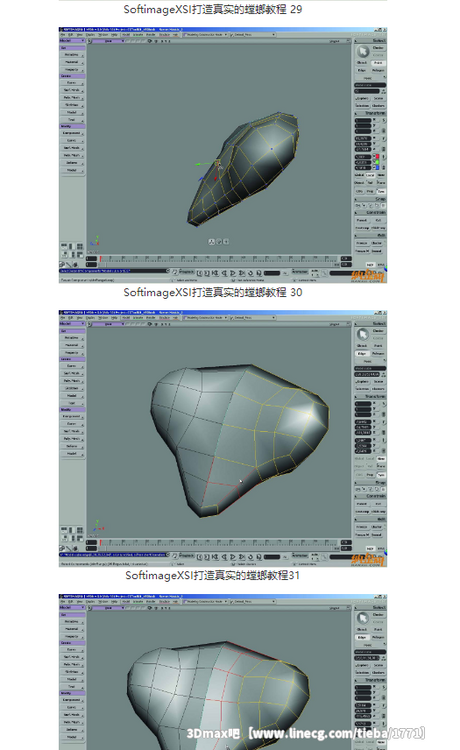Viewport: 460px width, 750px height.
Task: Click the loop icon beside Playback in top screenshot
Action: (176, 272)
